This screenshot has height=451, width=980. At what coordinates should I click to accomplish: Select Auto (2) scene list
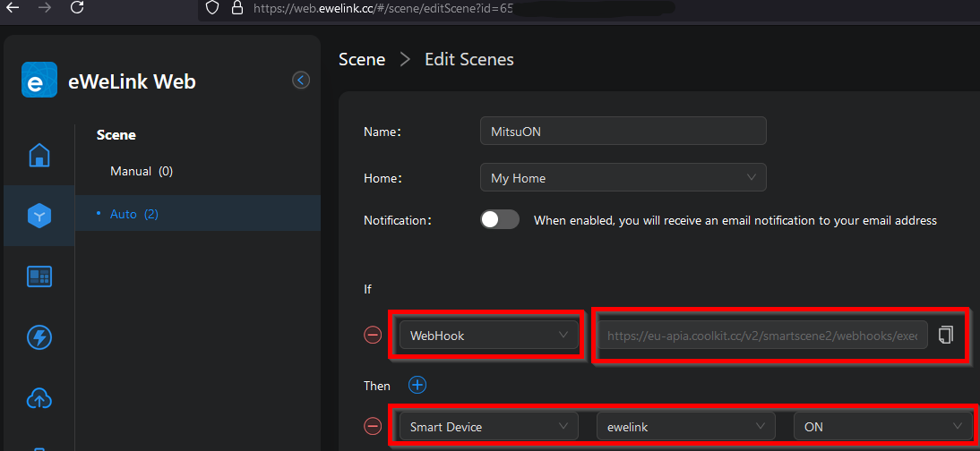pos(133,214)
